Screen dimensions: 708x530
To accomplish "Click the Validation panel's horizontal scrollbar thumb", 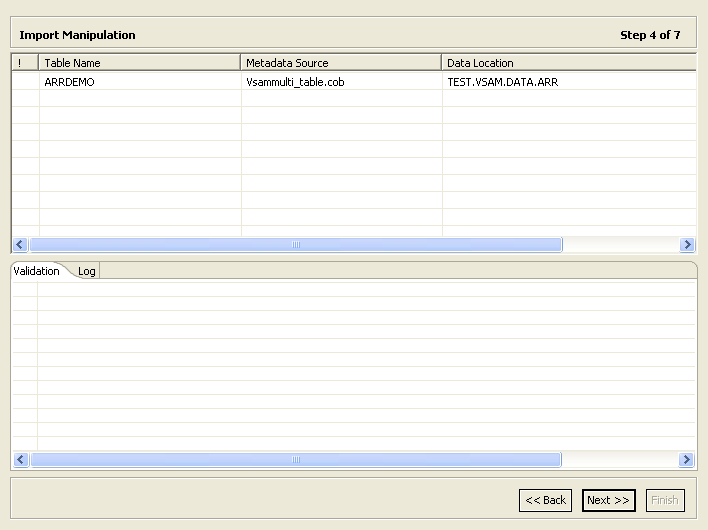I will pos(295,460).
